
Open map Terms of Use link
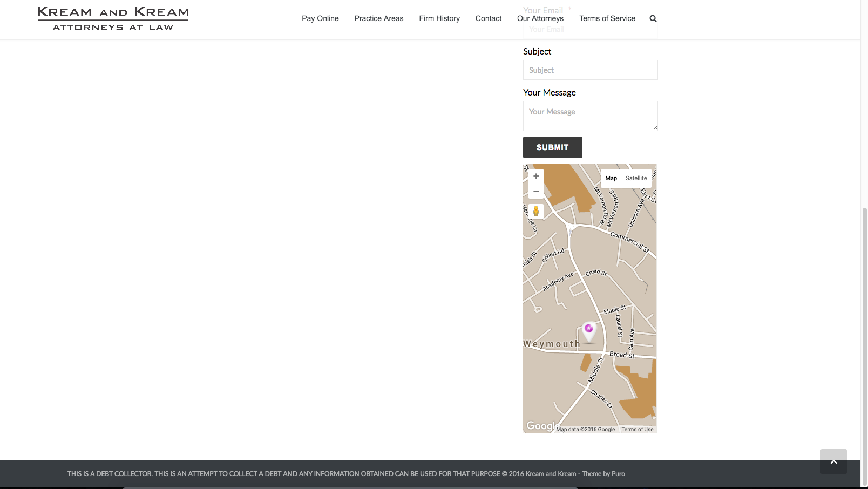tap(637, 430)
